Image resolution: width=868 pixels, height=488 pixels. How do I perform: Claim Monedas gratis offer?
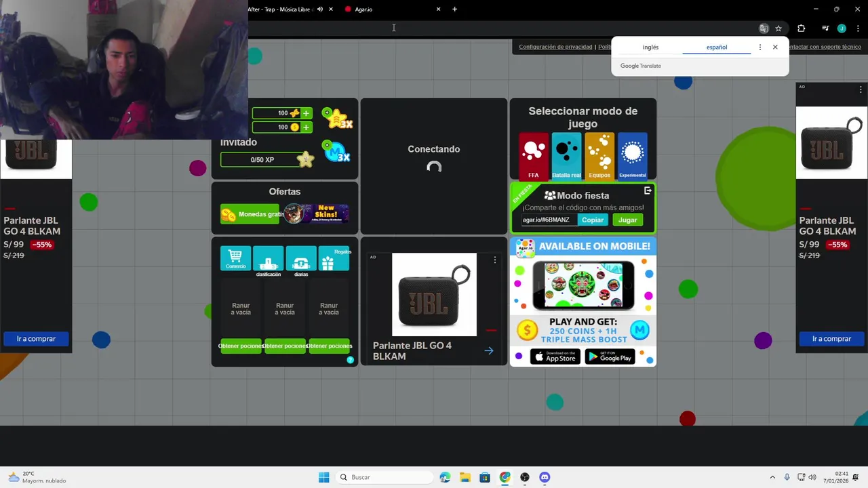point(250,214)
